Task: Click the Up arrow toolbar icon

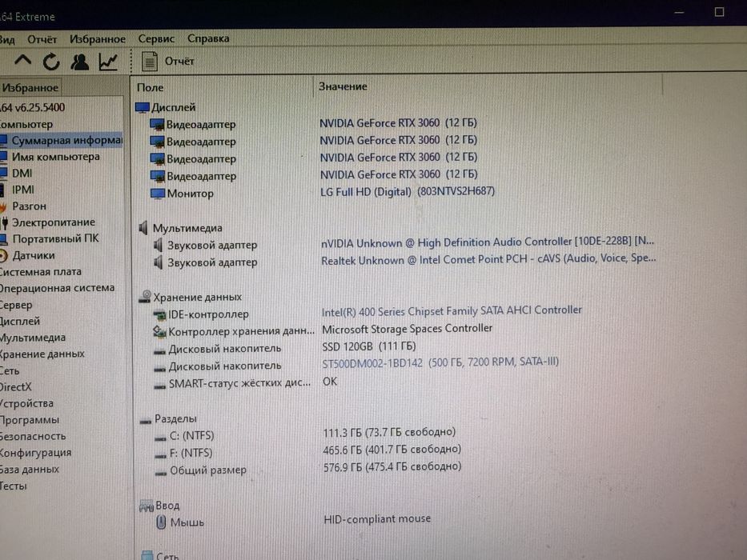Action: [23, 61]
